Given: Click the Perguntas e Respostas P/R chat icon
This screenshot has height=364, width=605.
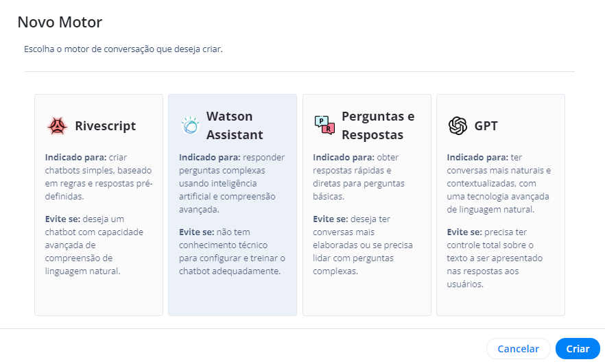Looking at the screenshot, I should pyautogui.click(x=324, y=125).
